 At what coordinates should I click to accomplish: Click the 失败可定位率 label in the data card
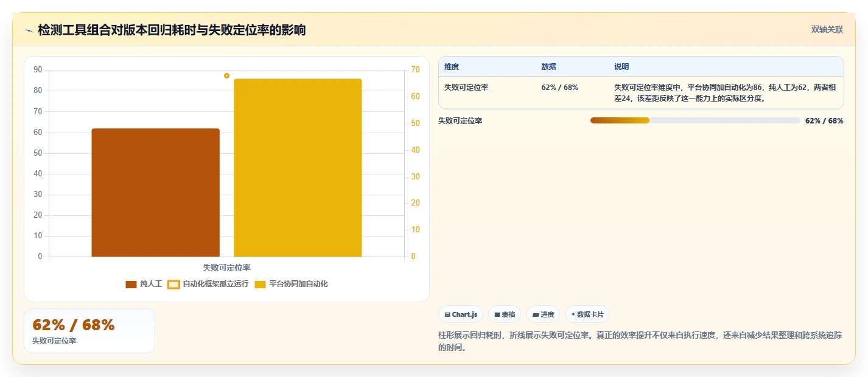[x=54, y=341]
